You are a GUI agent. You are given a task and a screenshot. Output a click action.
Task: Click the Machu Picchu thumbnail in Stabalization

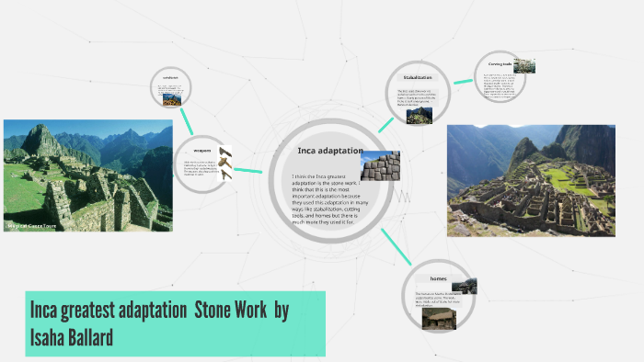click(x=420, y=115)
